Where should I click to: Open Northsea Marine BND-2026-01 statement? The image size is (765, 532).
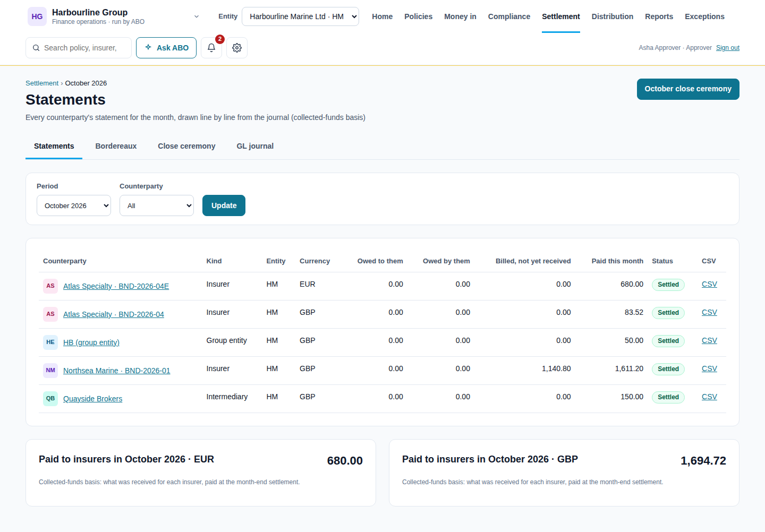tap(117, 371)
